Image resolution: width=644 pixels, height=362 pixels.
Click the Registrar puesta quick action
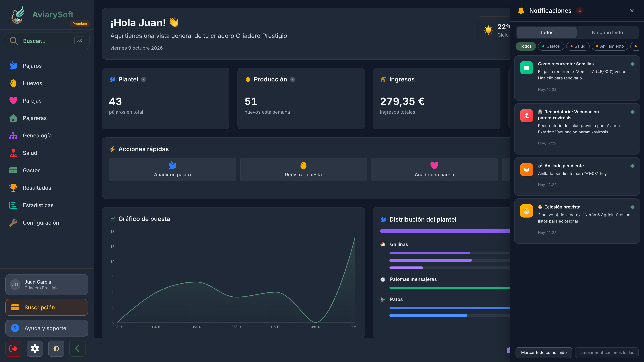pyautogui.click(x=303, y=169)
